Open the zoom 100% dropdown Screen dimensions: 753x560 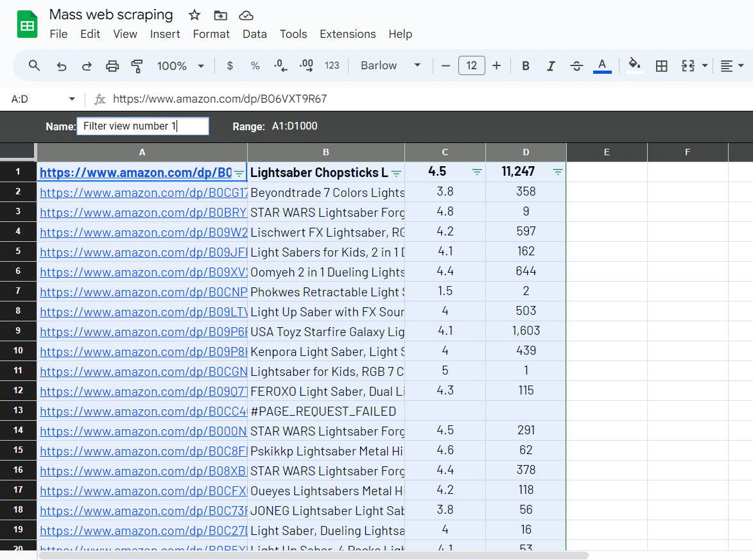[x=180, y=66]
